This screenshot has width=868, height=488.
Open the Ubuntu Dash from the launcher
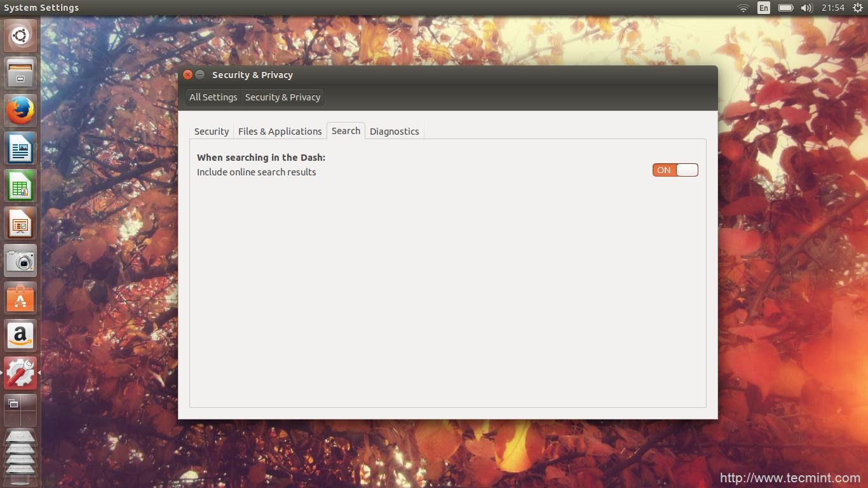pos(20,36)
